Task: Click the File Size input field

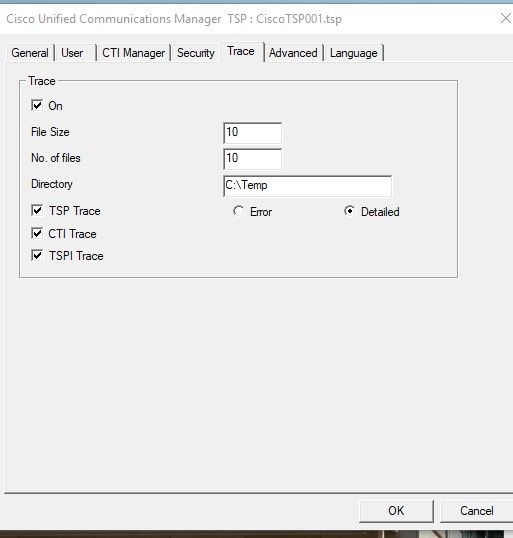Action: click(253, 133)
